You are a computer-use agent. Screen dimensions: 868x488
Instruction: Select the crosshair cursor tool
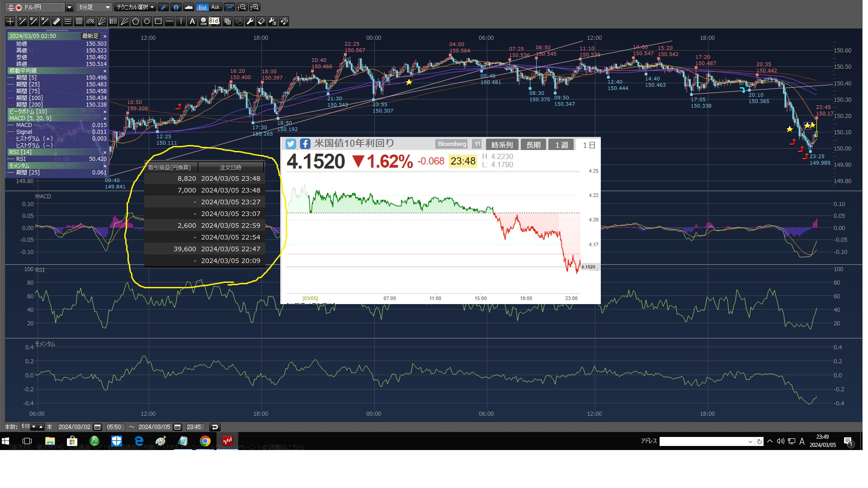click(10, 21)
